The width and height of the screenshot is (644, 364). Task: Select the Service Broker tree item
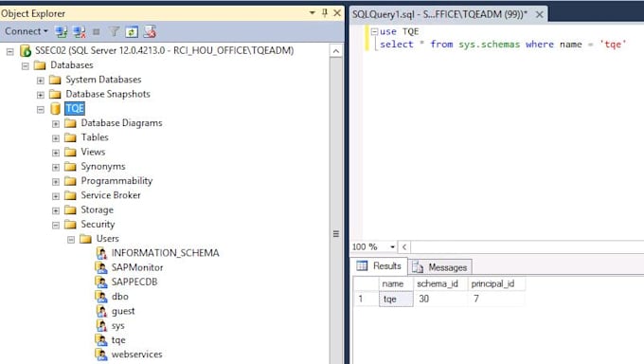pyautogui.click(x=111, y=195)
